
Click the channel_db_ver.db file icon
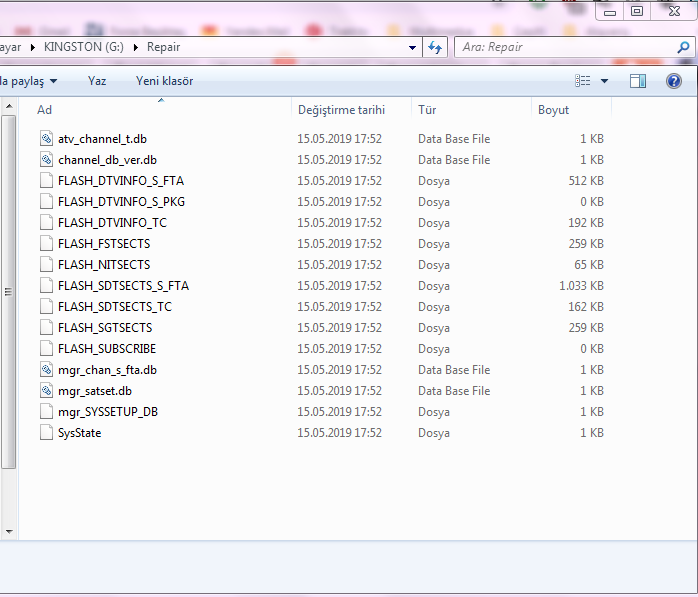pyautogui.click(x=46, y=159)
